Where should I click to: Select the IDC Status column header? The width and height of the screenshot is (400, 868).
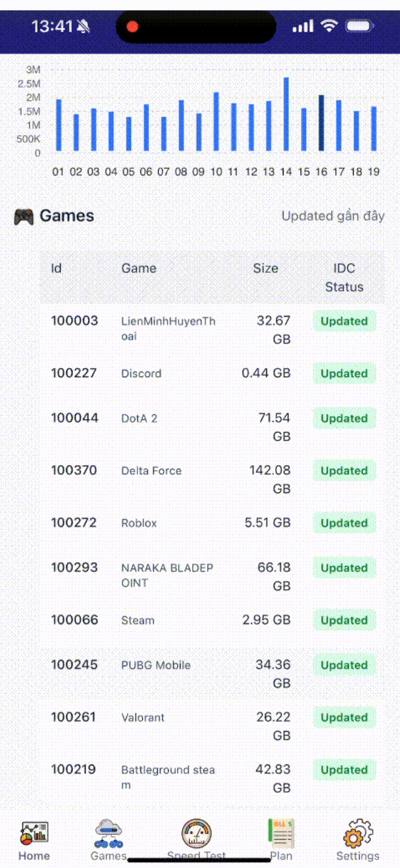tap(344, 277)
